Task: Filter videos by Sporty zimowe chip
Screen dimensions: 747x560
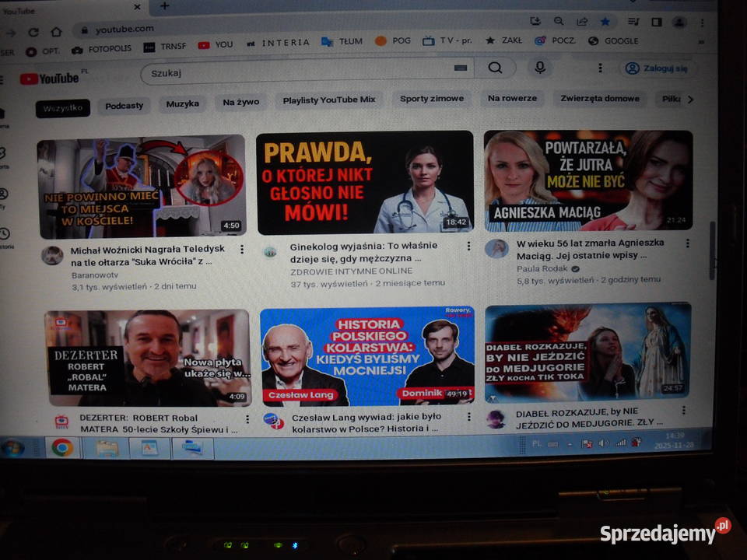Action: click(x=432, y=99)
